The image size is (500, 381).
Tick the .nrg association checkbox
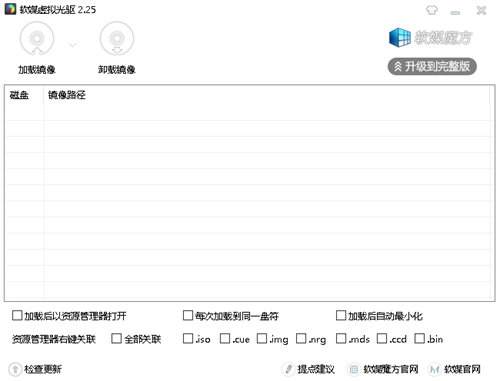point(301,339)
